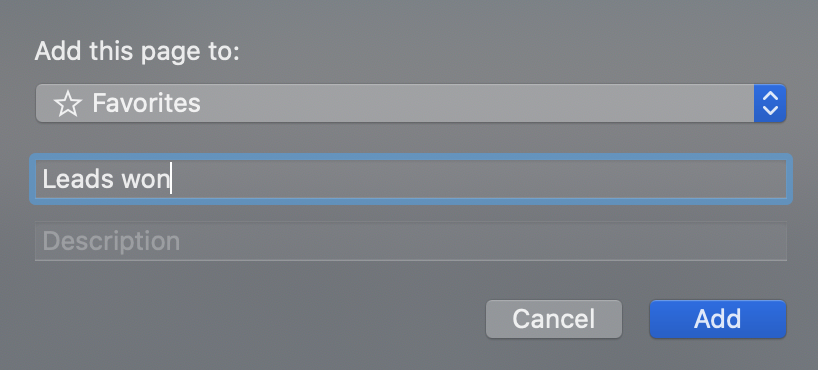Click the blue up-down chevron icon
This screenshot has height=370, width=818.
770,103
